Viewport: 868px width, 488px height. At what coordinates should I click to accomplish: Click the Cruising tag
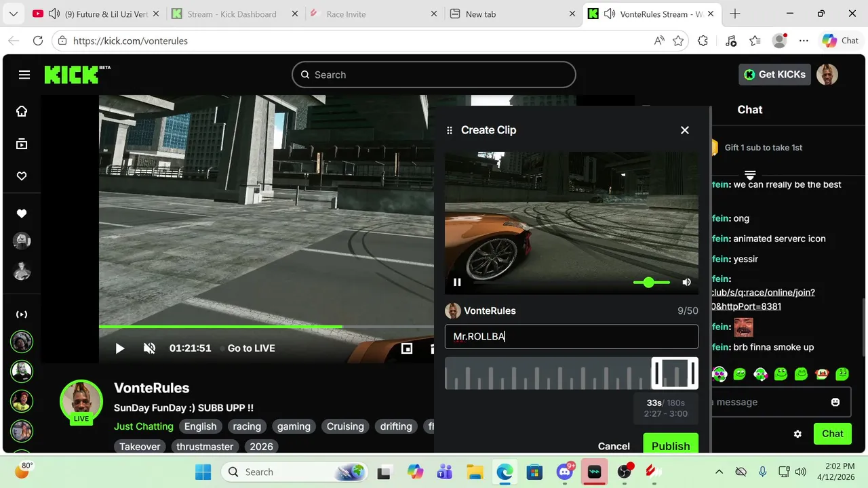345,426
